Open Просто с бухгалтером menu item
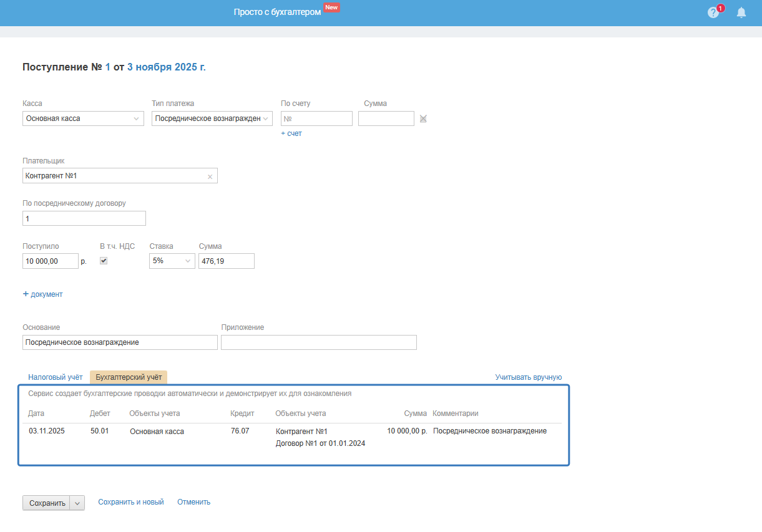The image size is (762, 532). pyautogui.click(x=277, y=12)
